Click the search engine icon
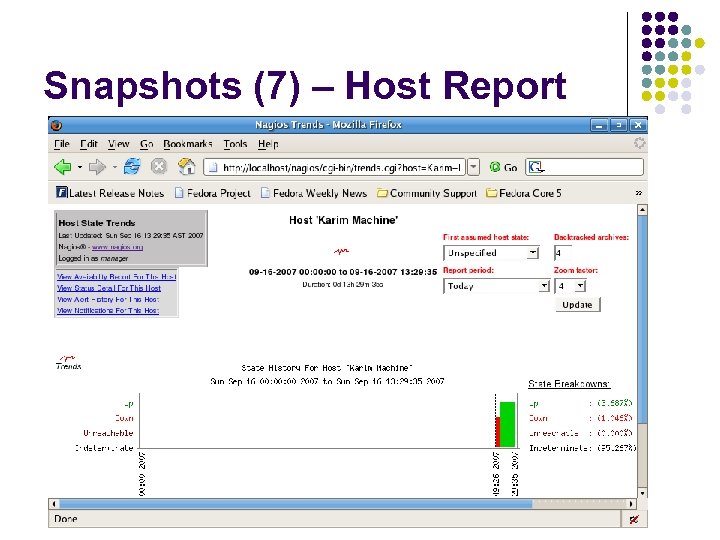This screenshot has width=720, height=540. click(x=535, y=167)
